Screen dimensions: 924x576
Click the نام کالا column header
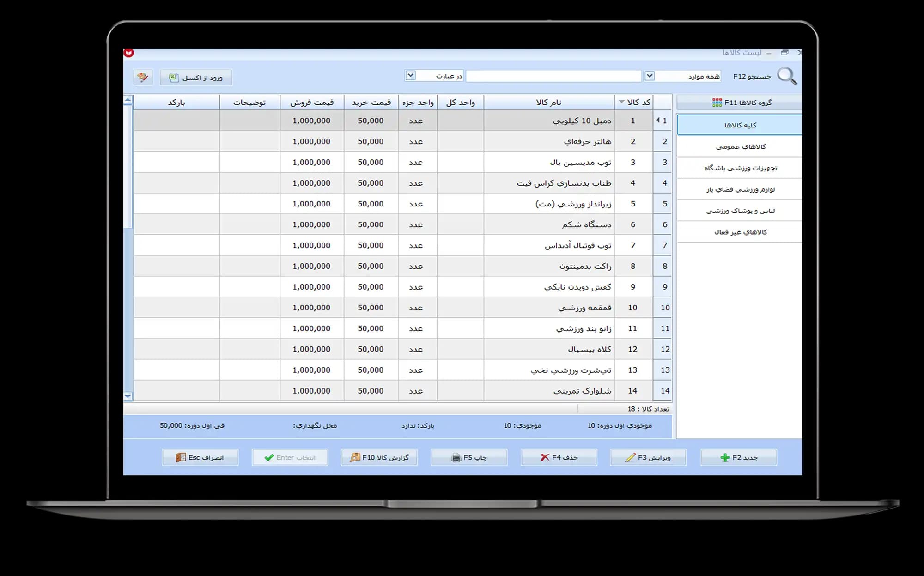(x=549, y=102)
